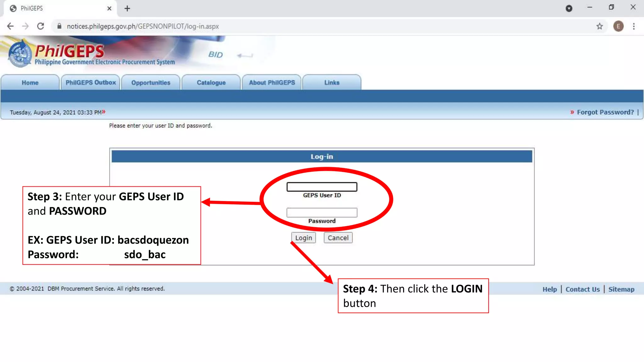644x362 pixels.
Task: Open the Chrome profile avatar
Action: pos(618,26)
